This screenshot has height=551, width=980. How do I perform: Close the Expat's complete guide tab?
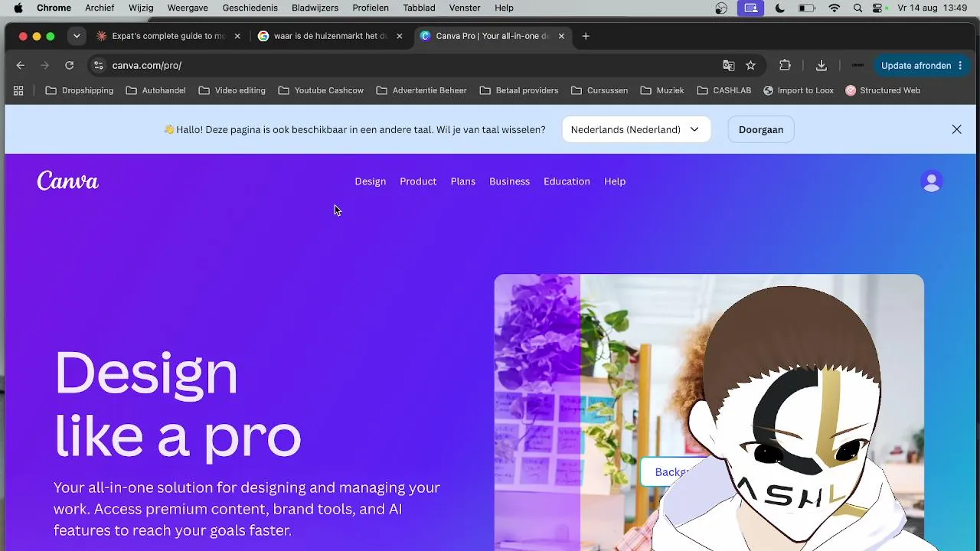click(x=237, y=36)
